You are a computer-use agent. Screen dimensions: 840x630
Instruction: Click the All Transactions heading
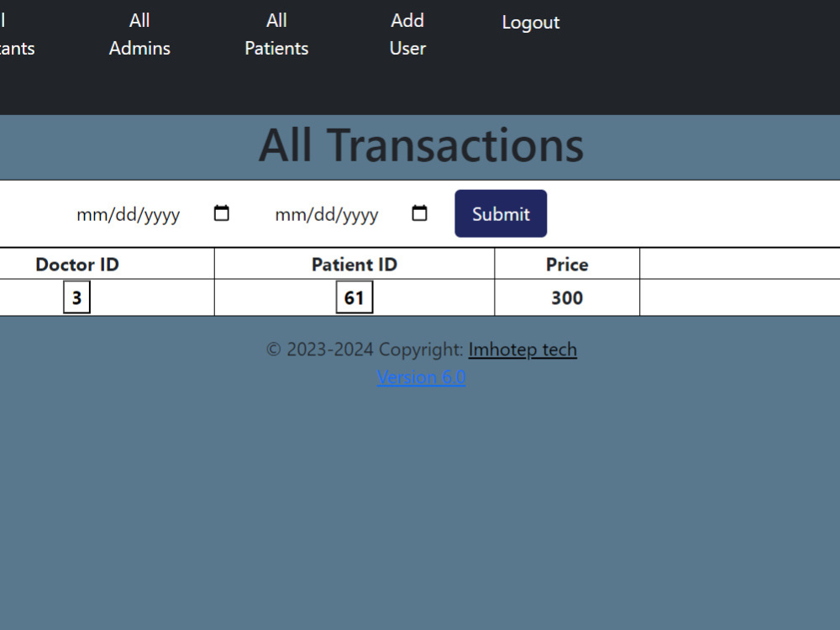pos(421,145)
